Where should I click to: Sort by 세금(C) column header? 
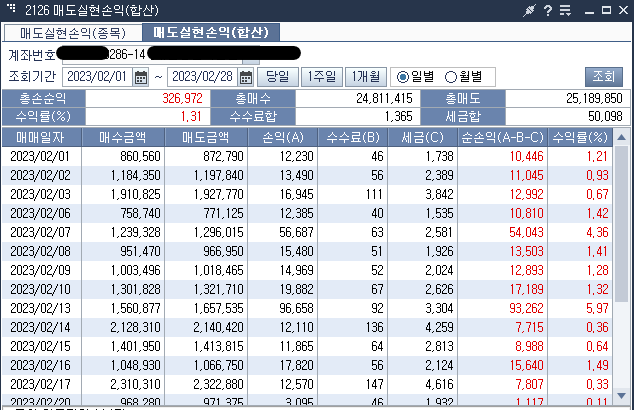(423, 137)
